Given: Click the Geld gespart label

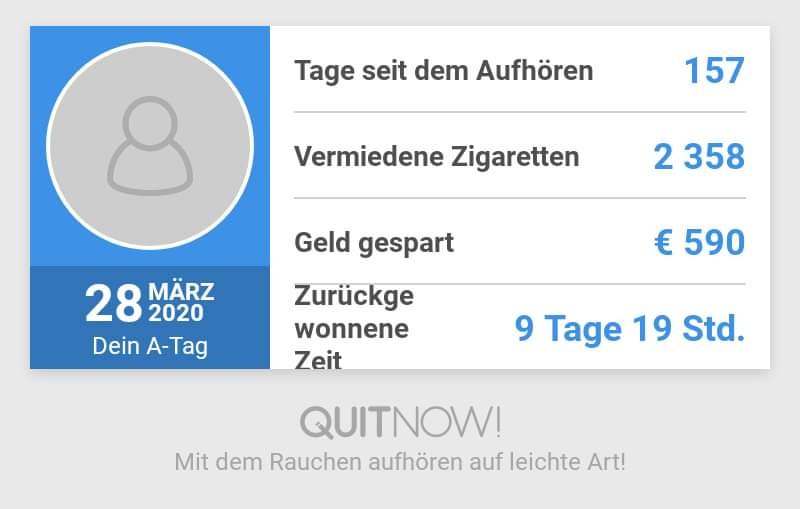Looking at the screenshot, I should pyautogui.click(x=374, y=243).
